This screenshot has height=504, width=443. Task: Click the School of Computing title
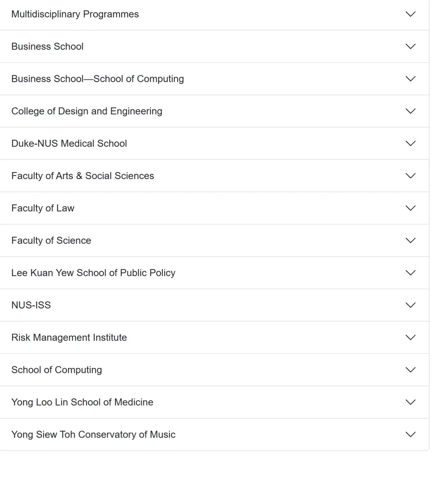[x=57, y=370]
